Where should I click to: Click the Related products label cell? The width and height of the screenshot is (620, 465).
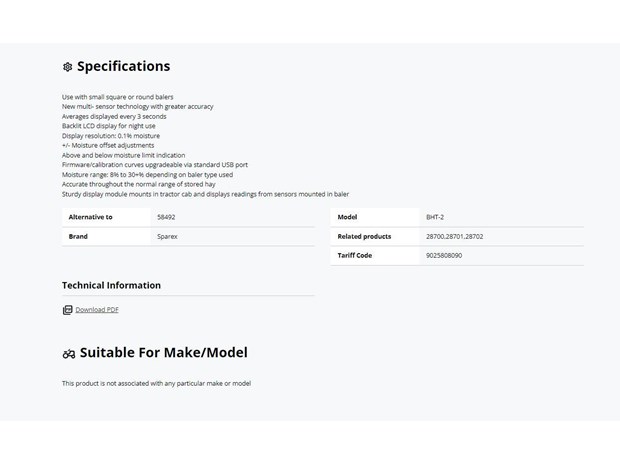(x=374, y=236)
